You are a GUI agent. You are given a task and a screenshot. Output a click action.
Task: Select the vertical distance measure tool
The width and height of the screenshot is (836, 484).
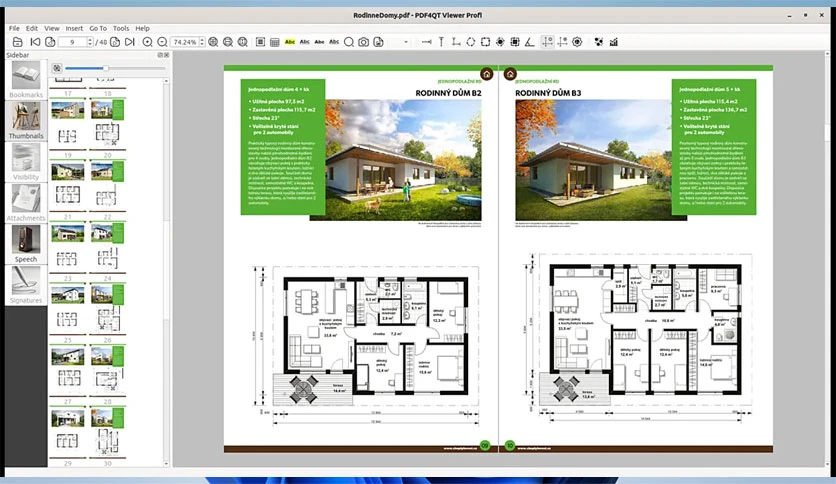point(441,42)
